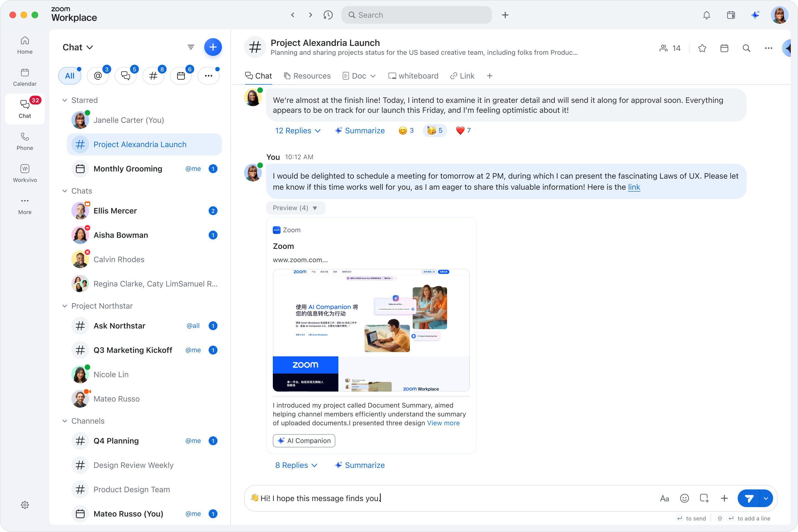
Task: Open the send options dropdown arrow
Action: click(x=766, y=498)
